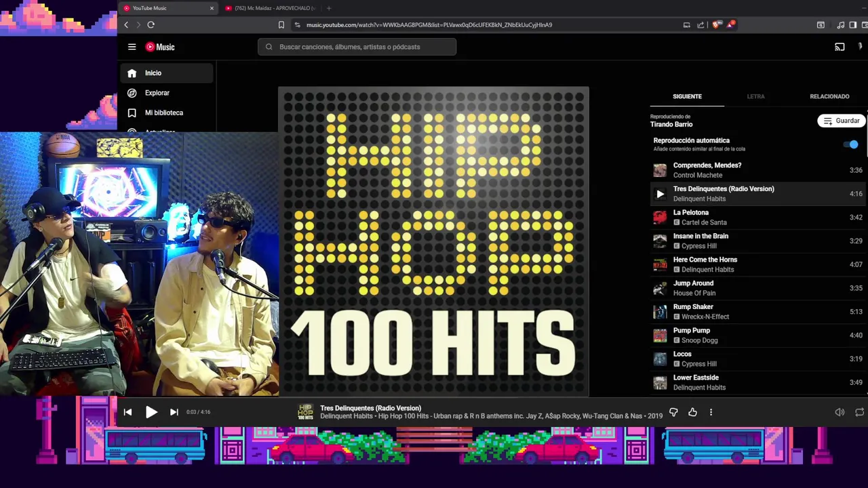Switch to RELACIONADO tab
Screen dimensions: 868x488
click(829, 96)
